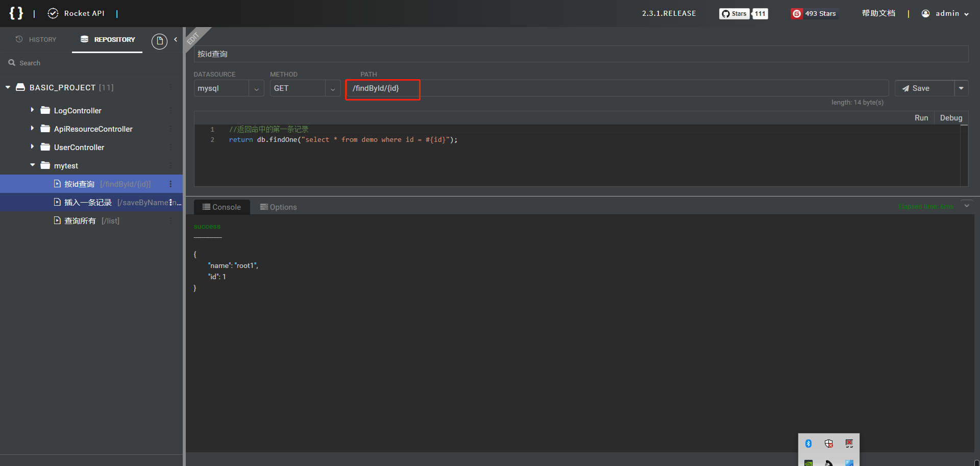The image size is (980, 466).
Task: Open the UserController more-options menu
Action: pyautogui.click(x=170, y=147)
